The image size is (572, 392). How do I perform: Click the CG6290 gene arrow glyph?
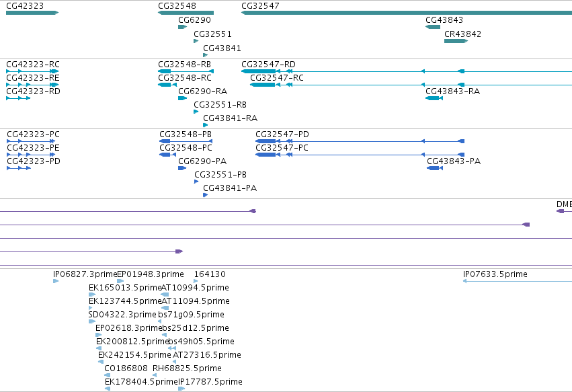182,27
